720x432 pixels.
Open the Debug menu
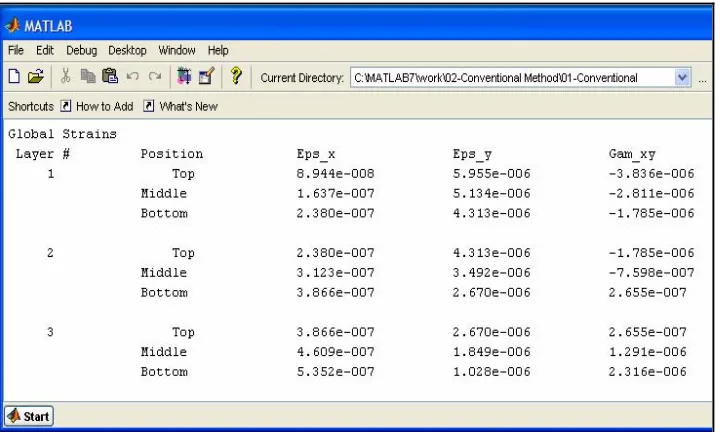pyautogui.click(x=81, y=50)
